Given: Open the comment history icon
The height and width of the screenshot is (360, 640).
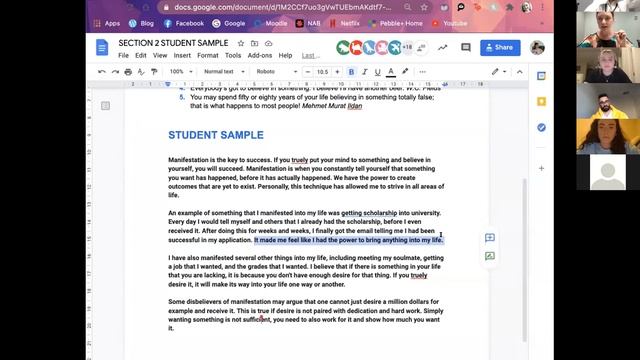Looking at the screenshot, I should pyautogui.click(x=466, y=48).
